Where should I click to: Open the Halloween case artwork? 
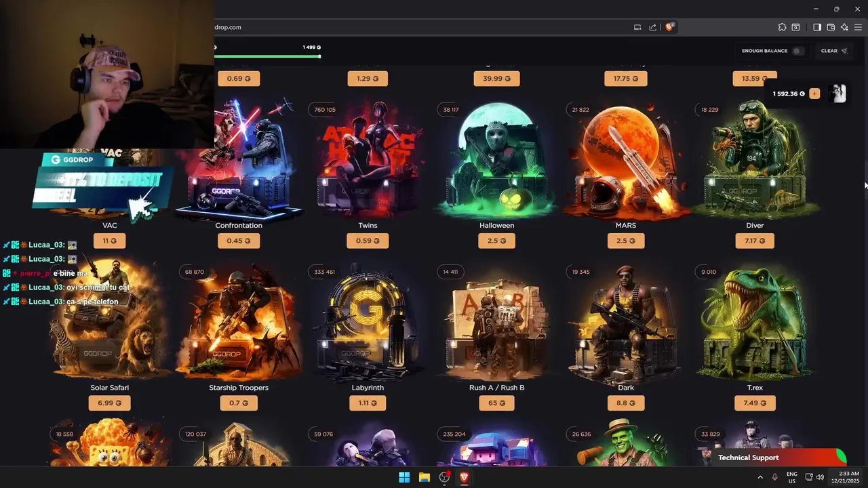(x=496, y=160)
